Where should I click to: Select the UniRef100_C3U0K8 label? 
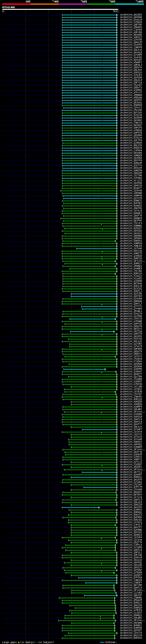(x=131, y=30)
